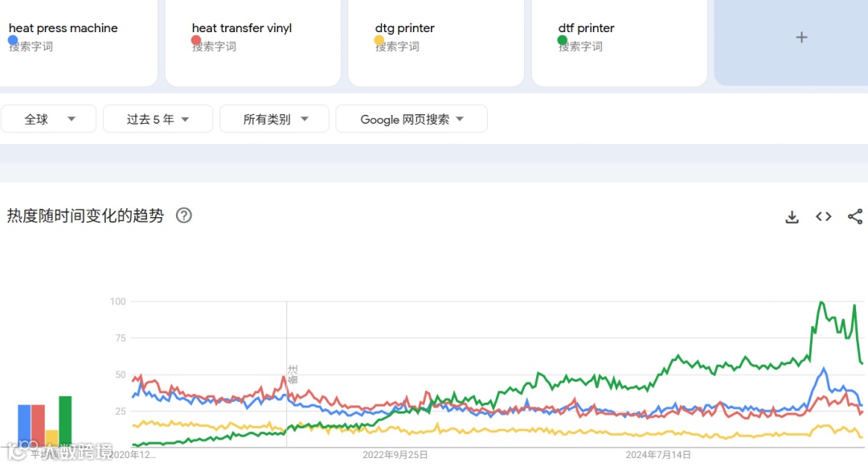Open the 过去 5 年 time range dropdown
868x467 pixels.
pos(158,119)
